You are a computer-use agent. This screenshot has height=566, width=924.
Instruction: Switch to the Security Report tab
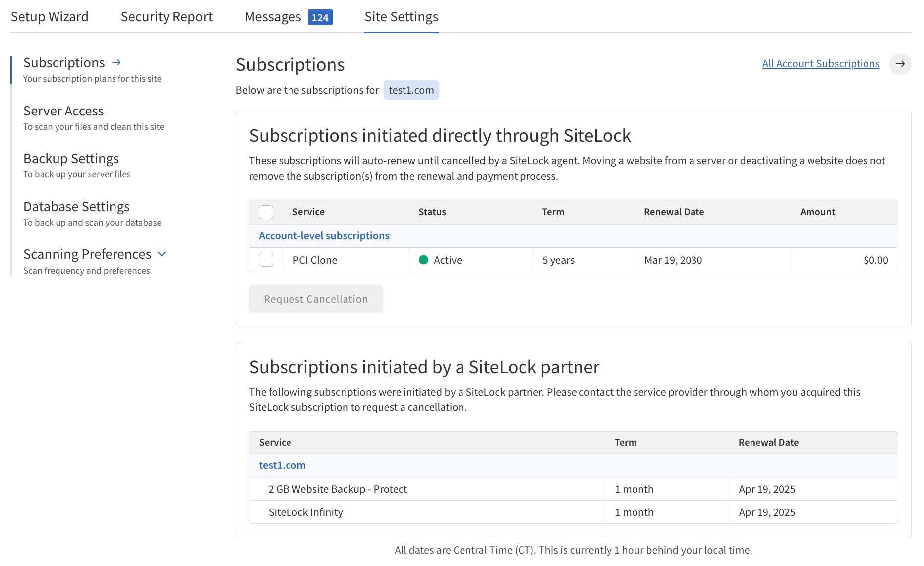[167, 17]
